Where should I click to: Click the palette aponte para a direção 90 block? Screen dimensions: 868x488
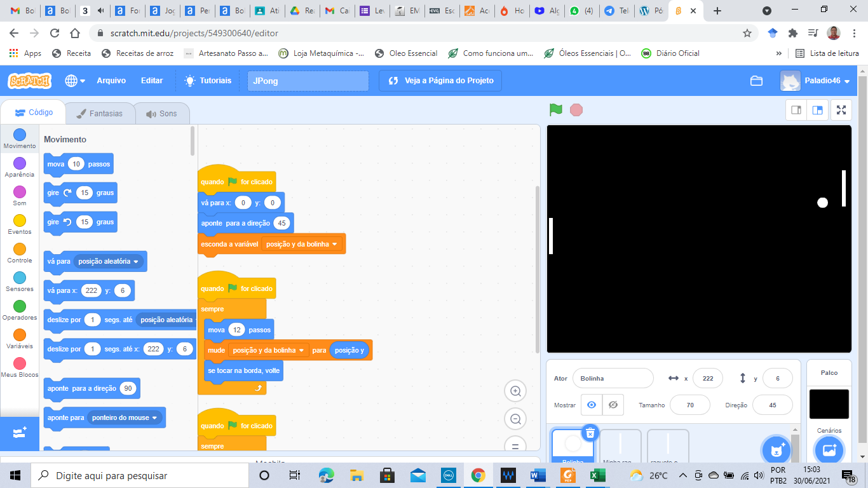pos(92,388)
